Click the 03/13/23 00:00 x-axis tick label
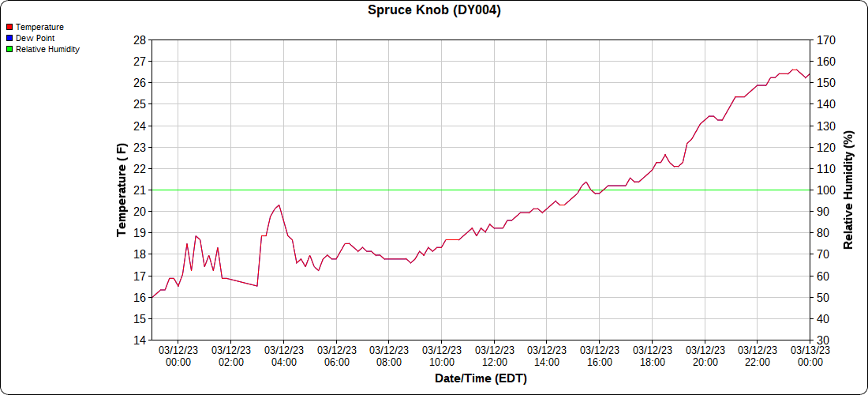The height and width of the screenshot is (395, 868). point(810,355)
